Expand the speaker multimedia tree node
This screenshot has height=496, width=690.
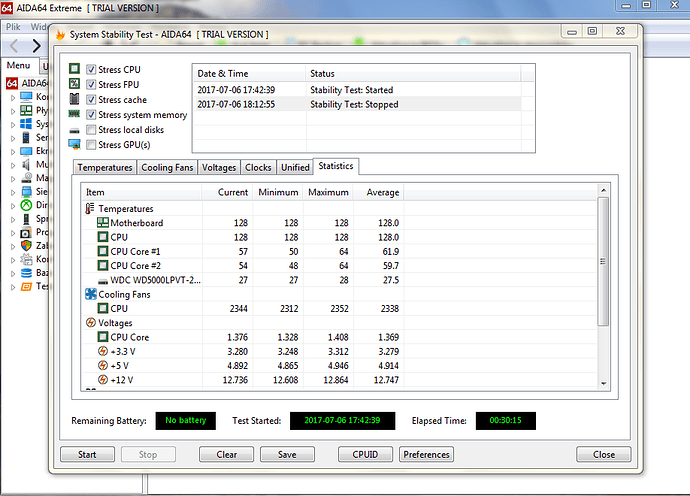[x=13, y=165]
